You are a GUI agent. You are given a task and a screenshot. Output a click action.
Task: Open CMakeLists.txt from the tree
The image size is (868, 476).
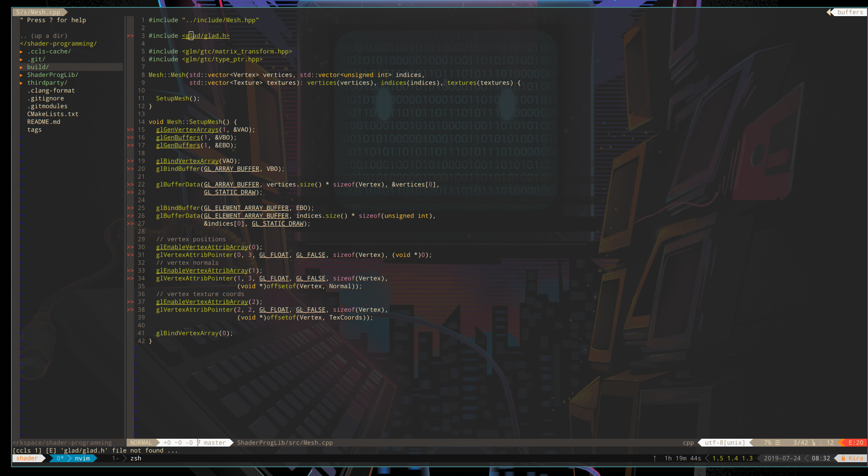53,114
